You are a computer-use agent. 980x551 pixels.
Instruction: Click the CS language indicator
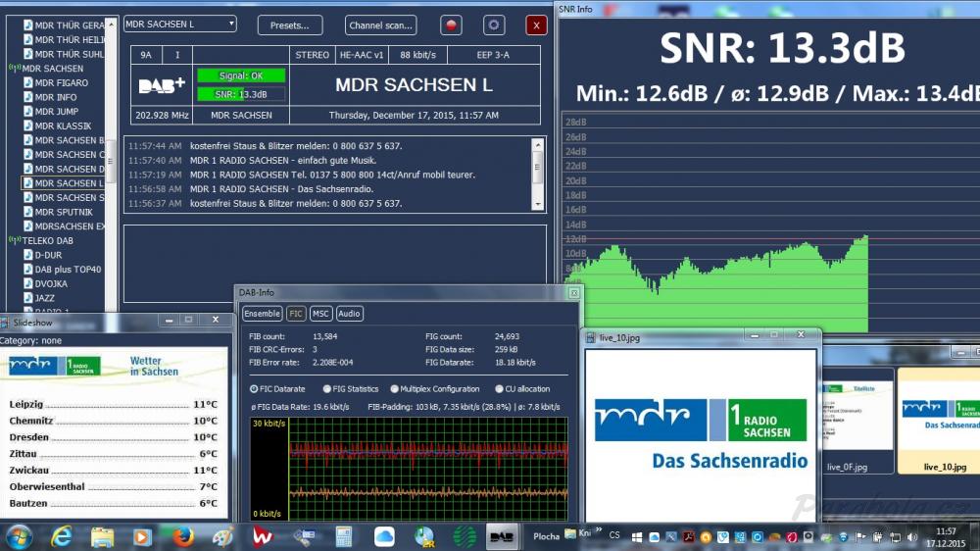(614, 535)
